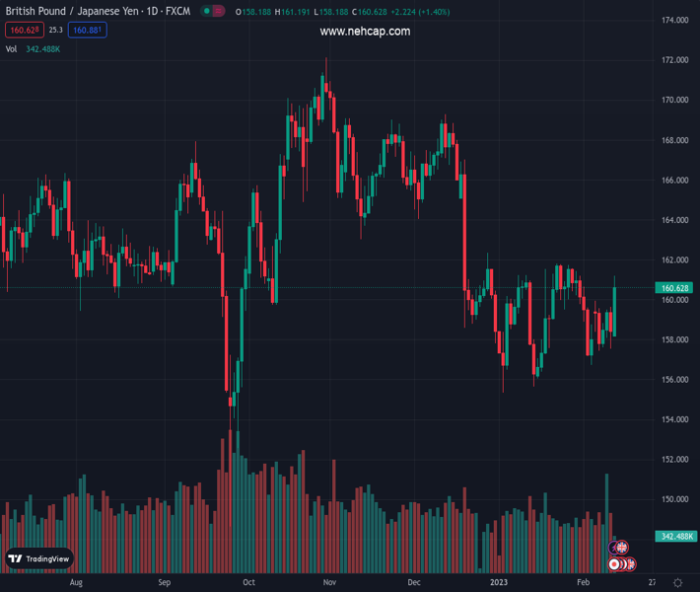Click the pink pill icon beside FXCM
The width and height of the screenshot is (700, 592).
pos(217,11)
